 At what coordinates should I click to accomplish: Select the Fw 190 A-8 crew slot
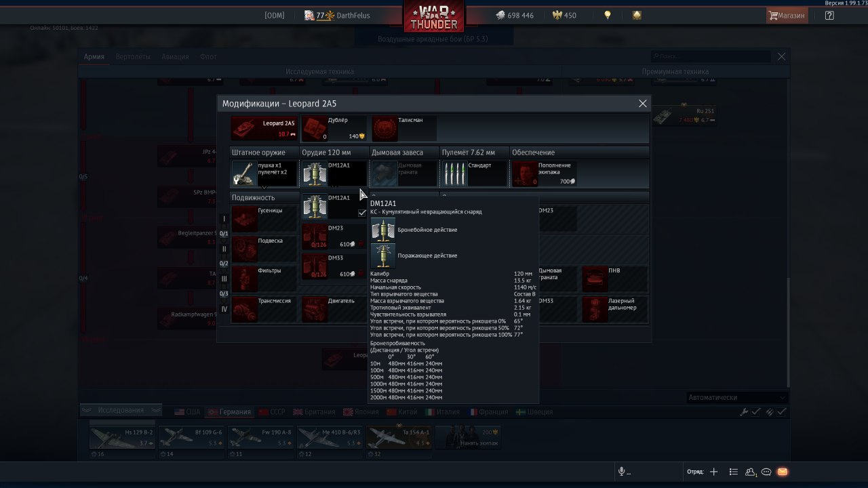pos(260,437)
